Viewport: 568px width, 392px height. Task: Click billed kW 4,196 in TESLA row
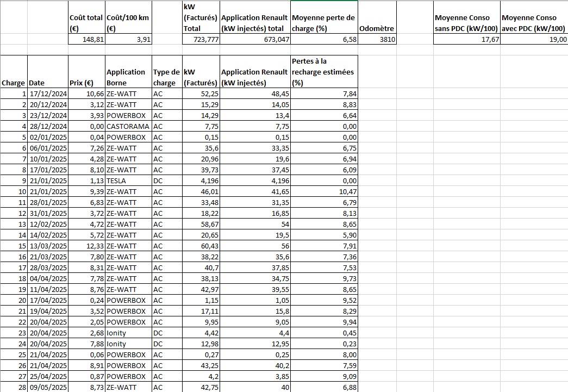pos(201,181)
